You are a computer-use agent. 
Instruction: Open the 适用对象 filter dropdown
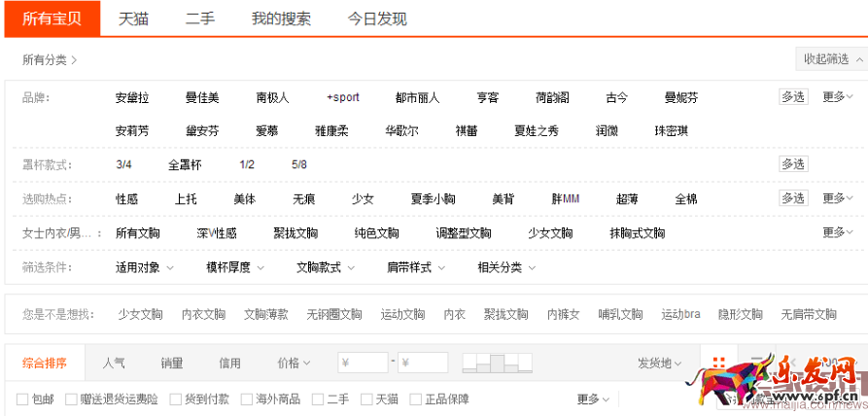(x=145, y=267)
